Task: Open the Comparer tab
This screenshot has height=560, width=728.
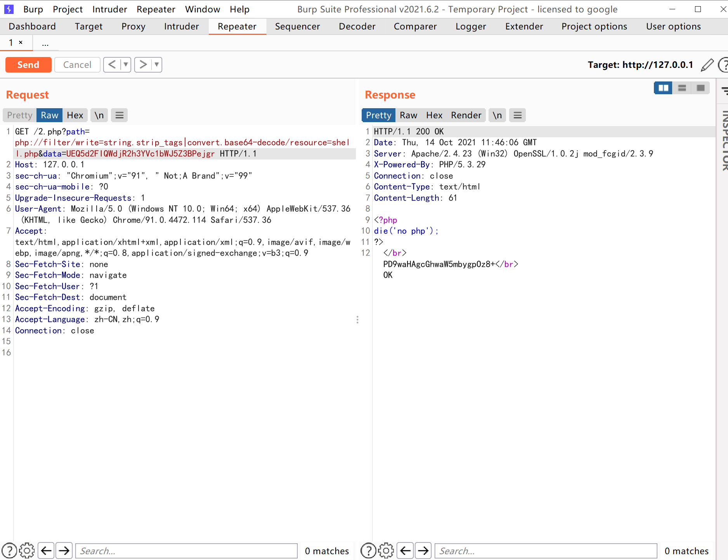Action: point(415,26)
